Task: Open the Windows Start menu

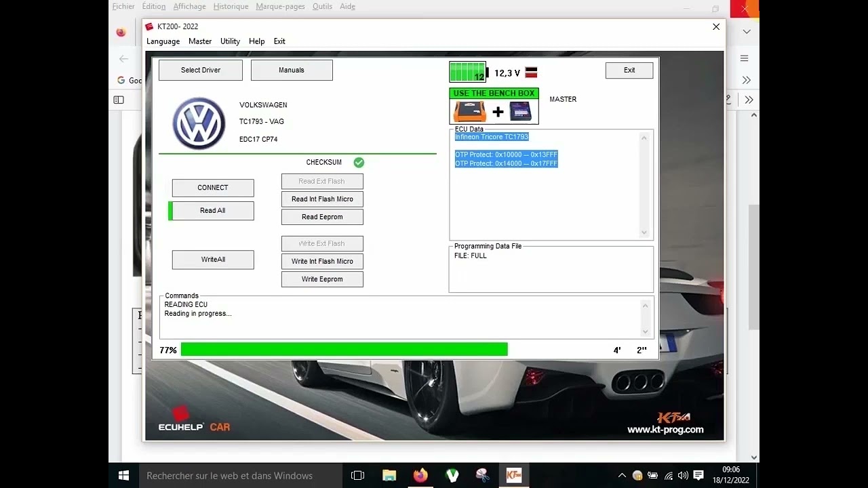Action: coord(124,475)
